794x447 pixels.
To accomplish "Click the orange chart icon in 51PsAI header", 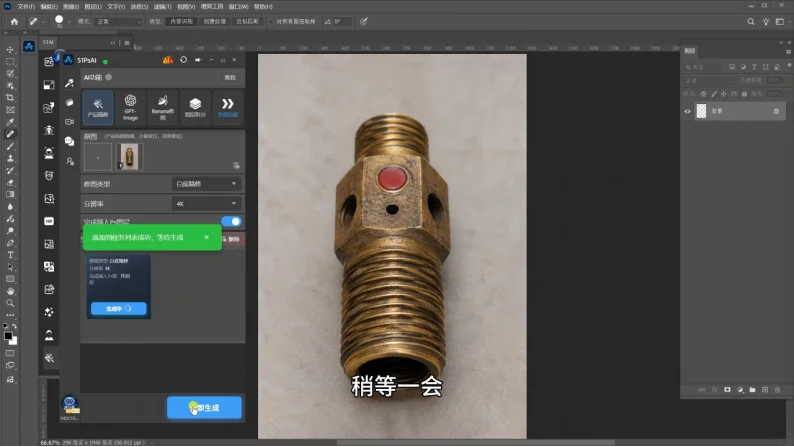I will 168,60.
